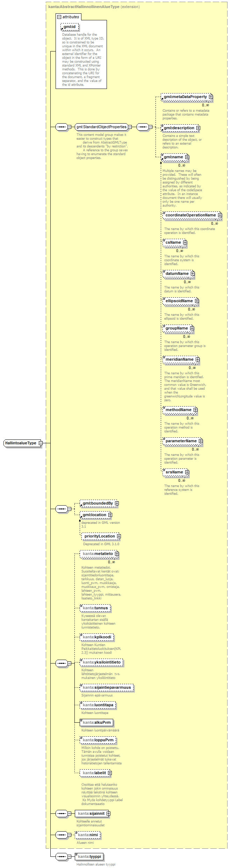231x868 pixels.
Task: Select gml:StandardObjectProperties group box
Action: click(x=101, y=127)
